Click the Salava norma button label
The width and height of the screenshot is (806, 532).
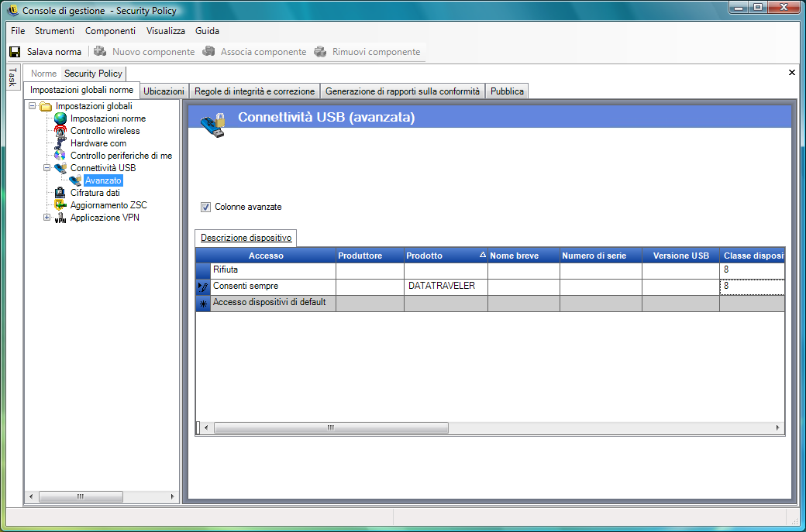coord(54,52)
